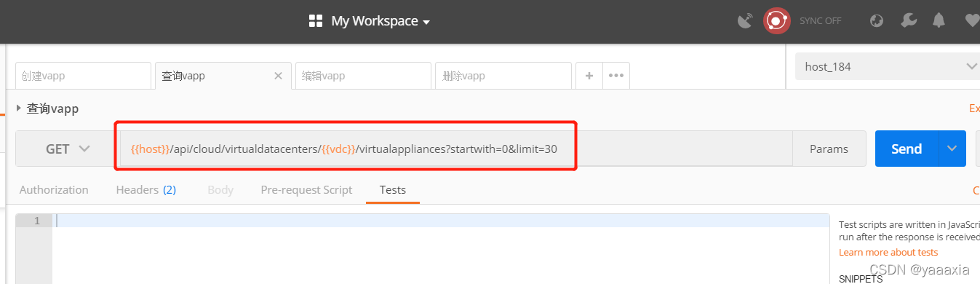Switch to the Headers (2) tab
The image size is (980, 284).
click(146, 189)
